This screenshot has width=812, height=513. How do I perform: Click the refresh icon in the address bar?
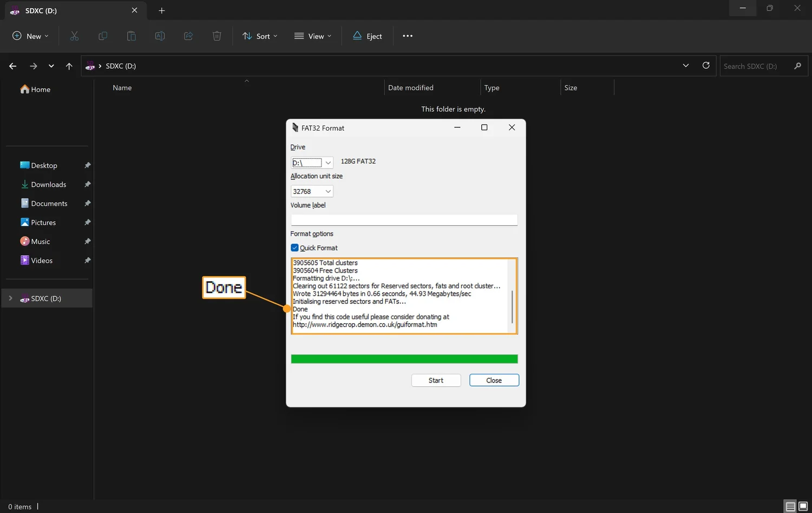pos(706,66)
